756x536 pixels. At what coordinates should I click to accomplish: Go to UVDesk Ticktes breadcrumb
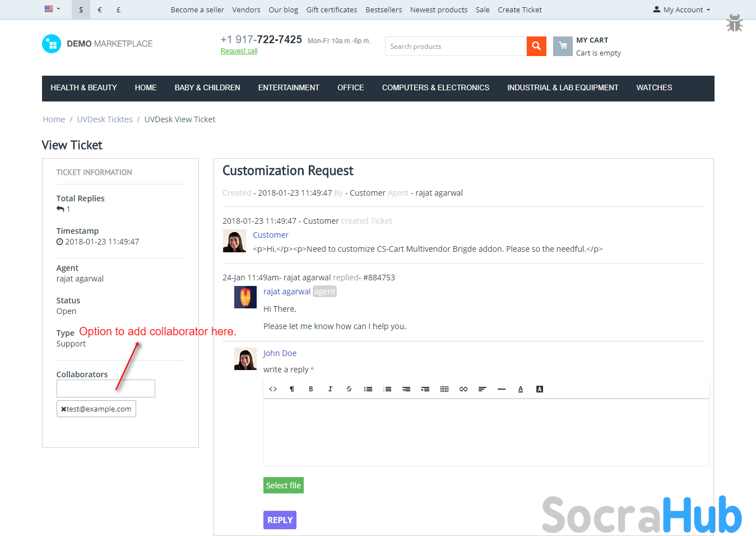pyautogui.click(x=105, y=119)
